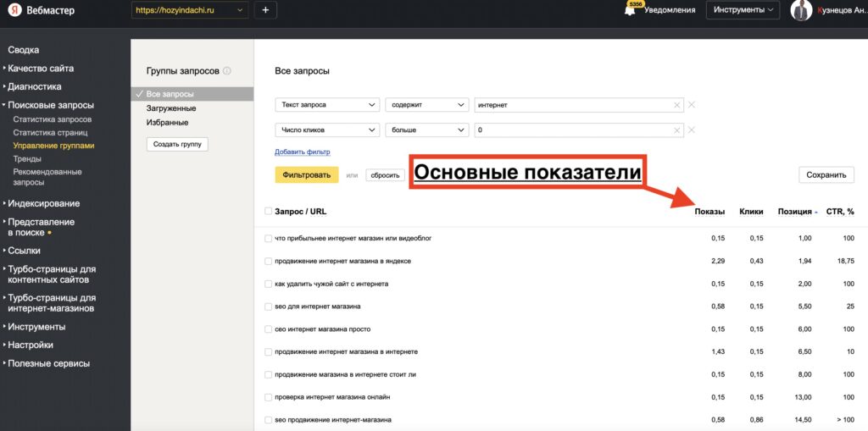868x431 pixels.
Task: Click the yellow Фильтровать button
Action: coord(307,174)
